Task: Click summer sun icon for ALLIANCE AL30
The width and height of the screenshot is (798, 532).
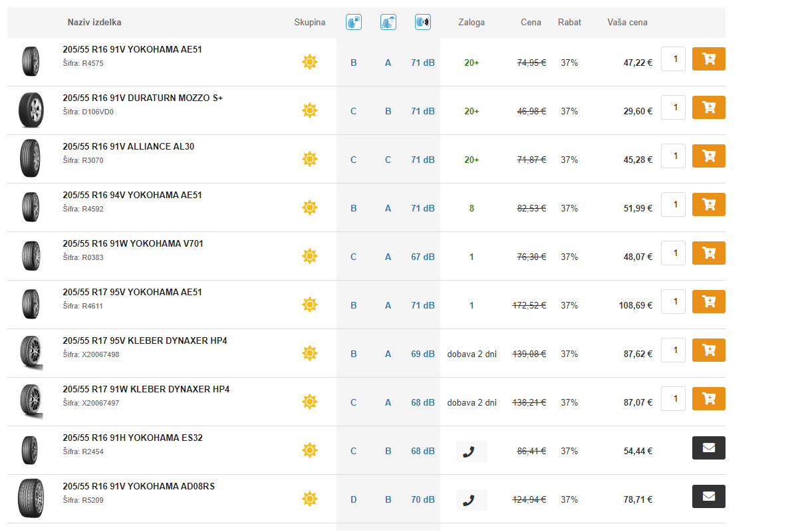Action: (309, 160)
